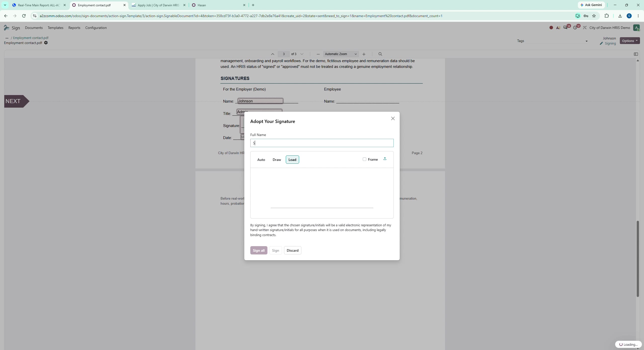The image size is (644, 350).
Task: Open the Configuration menu
Action: click(x=96, y=28)
